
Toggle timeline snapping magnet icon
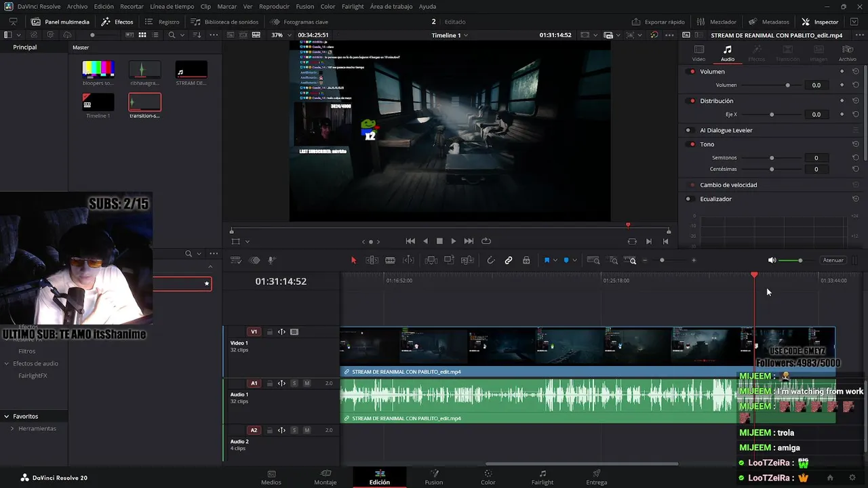[x=490, y=260]
